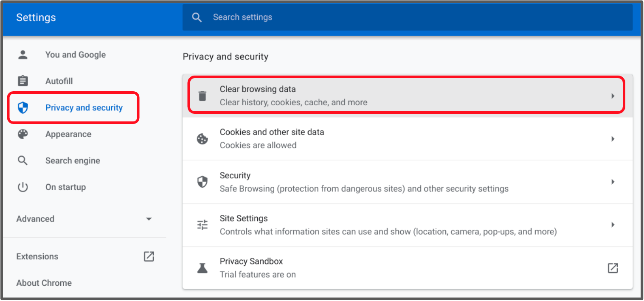644x301 pixels.
Task: Click the trash can icon for Clear browsing data
Action: pyautogui.click(x=202, y=96)
